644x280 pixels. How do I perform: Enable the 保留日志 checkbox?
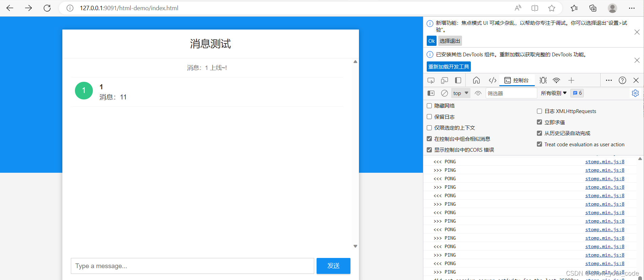tap(429, 117)
